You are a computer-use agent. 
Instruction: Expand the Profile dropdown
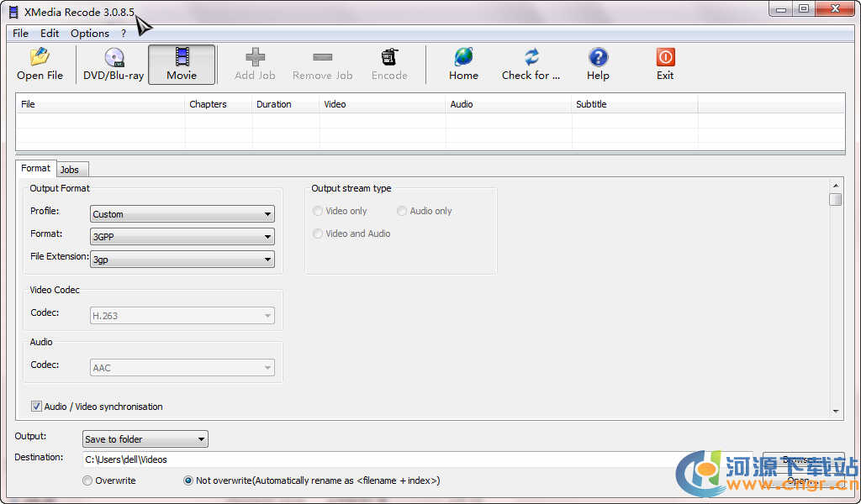pos(182,214)
